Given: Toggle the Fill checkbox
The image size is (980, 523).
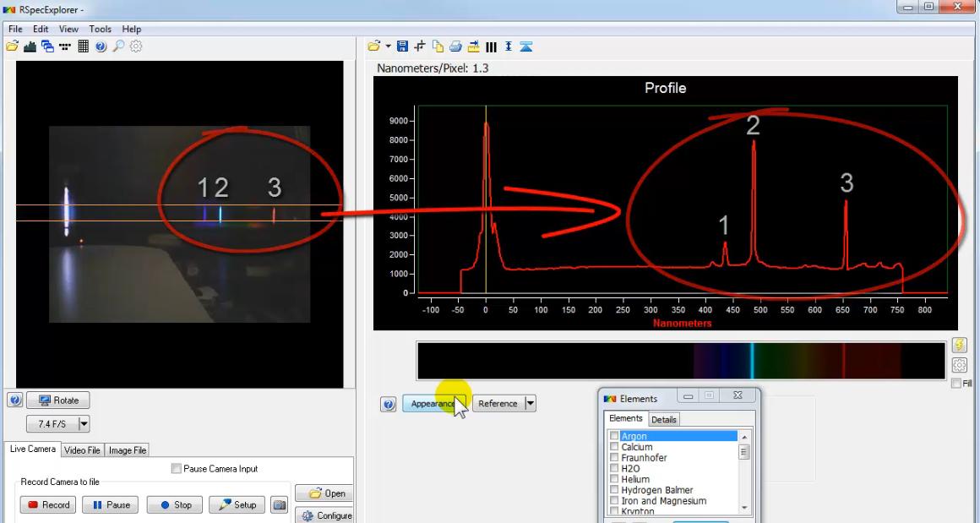Looking at the screenshot, I should [x=955, y=384].
